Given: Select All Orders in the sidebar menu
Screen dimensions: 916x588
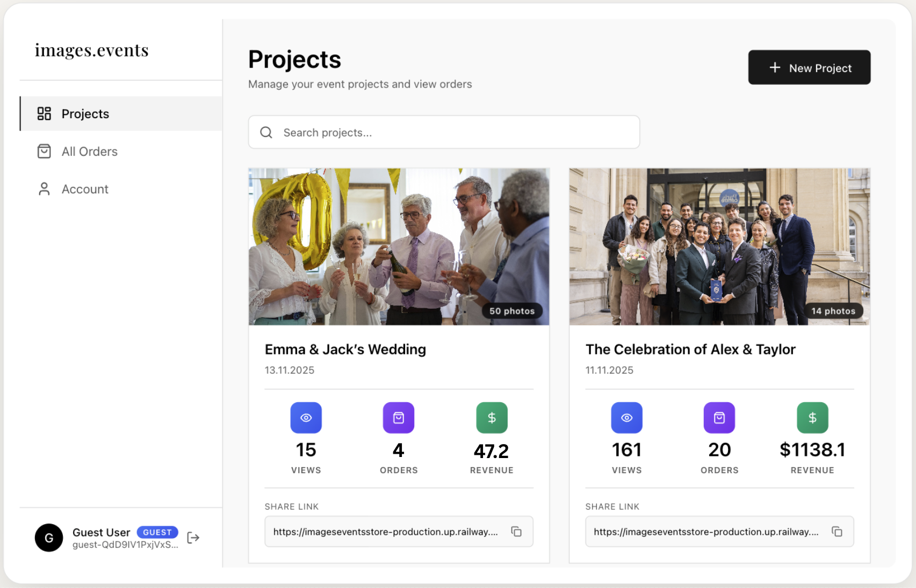Looking at the screenshot, I should click(x=89, y=151).
